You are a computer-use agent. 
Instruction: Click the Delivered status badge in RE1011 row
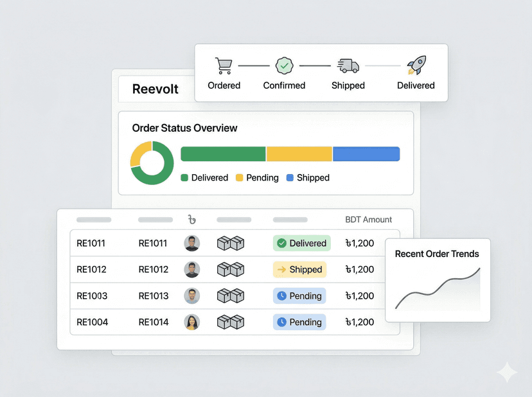click(x=302, y=243)
